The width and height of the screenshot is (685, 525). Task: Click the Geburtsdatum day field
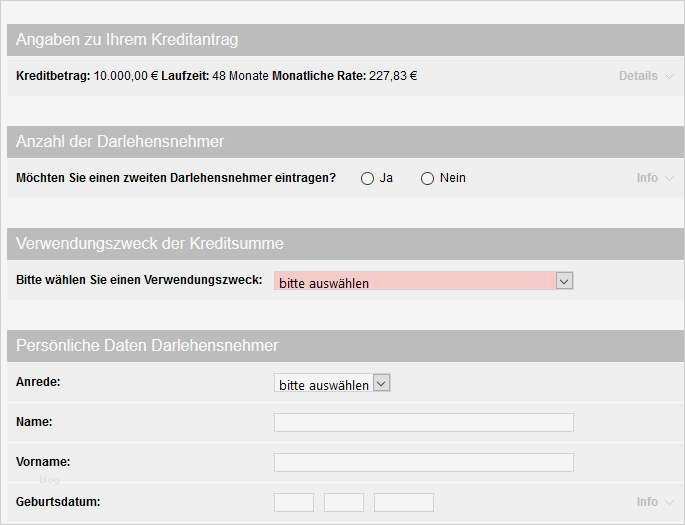[x=293, y=502]
